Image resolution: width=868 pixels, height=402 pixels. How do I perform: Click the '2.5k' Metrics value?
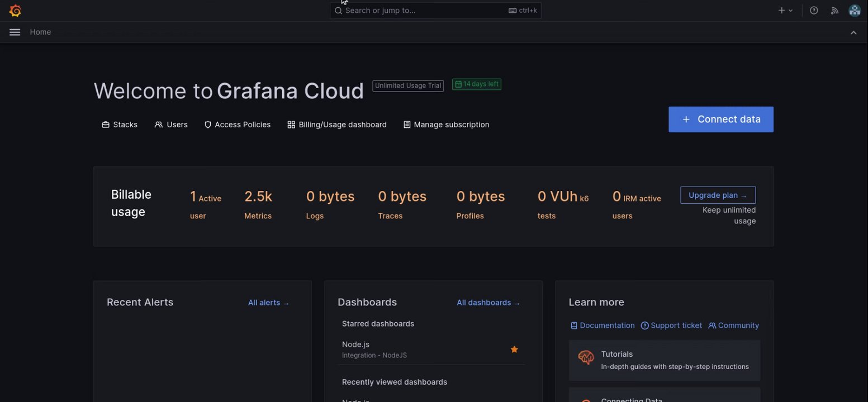pyautogui.click(x=258, y=197)
